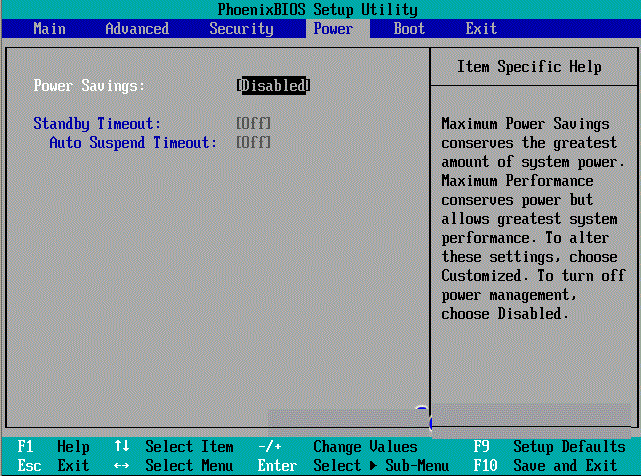
Task: Click the -/+ Change Values symbol
Action: click(269, 447)
